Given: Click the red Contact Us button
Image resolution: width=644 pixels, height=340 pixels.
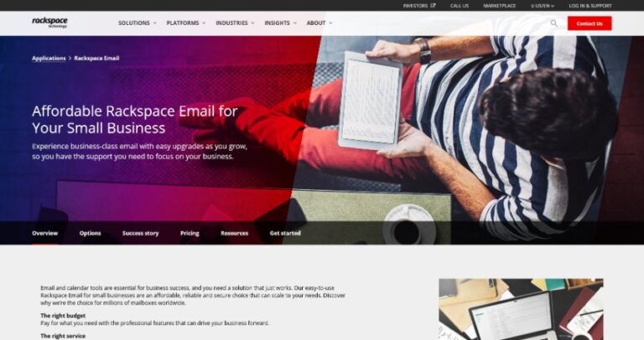Looking at the screenshot, I should [x=589, y=23].
